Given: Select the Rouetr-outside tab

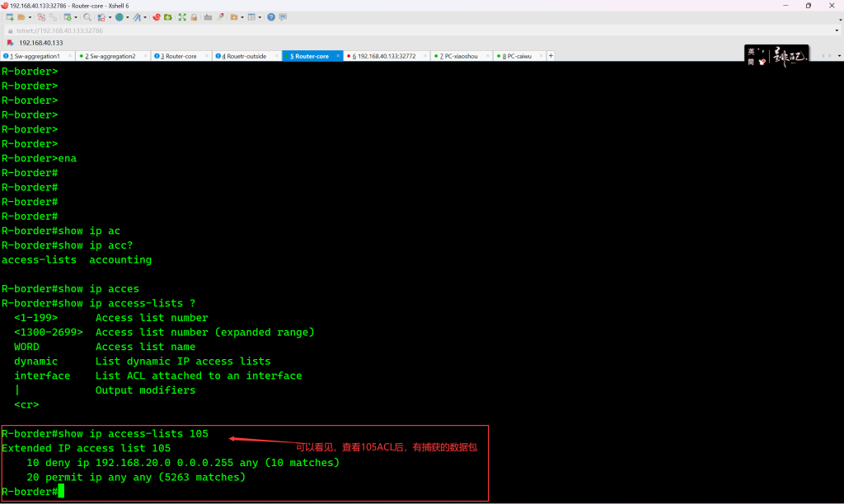Looking at the screenshot, I should click(245, 56).
